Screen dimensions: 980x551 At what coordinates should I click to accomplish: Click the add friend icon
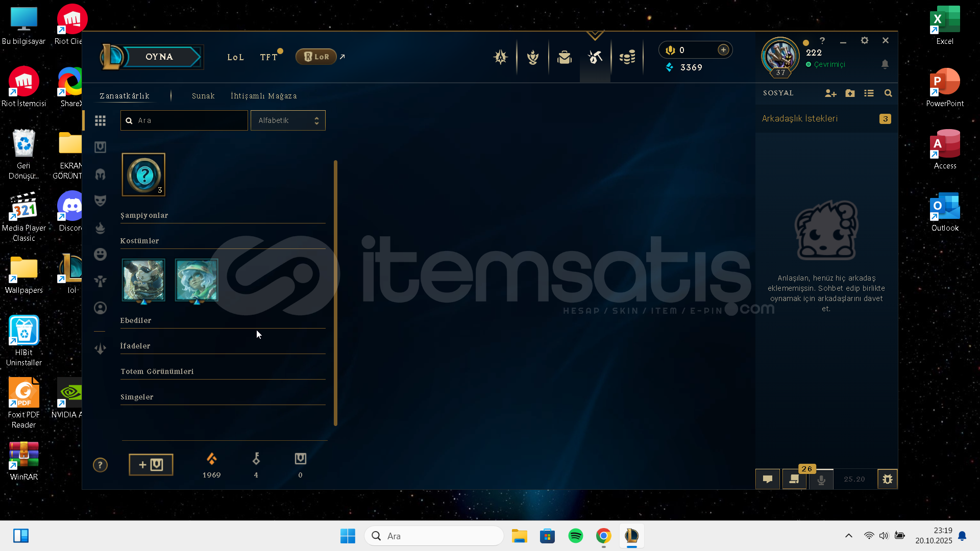pyautogui.click(x=830, y=93)
